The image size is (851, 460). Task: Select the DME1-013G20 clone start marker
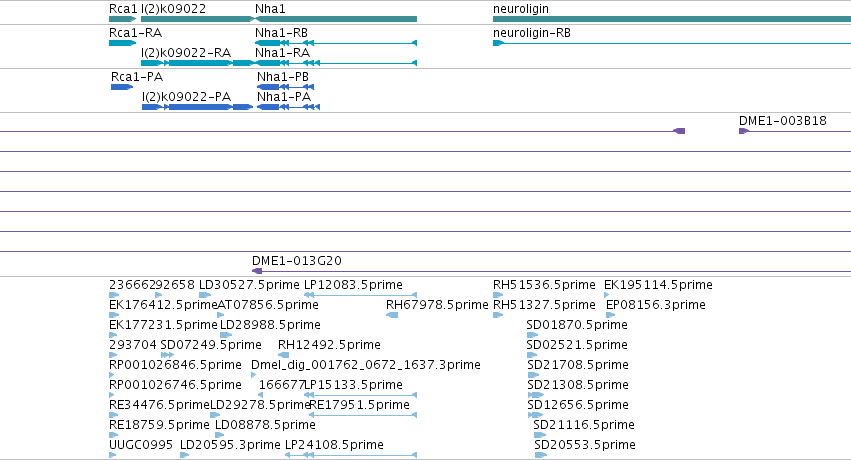coord(257,271)
